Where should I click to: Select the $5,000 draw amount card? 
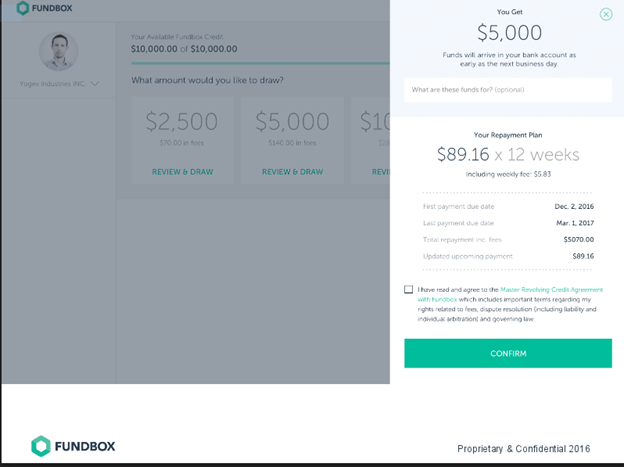tap(292, 140)
